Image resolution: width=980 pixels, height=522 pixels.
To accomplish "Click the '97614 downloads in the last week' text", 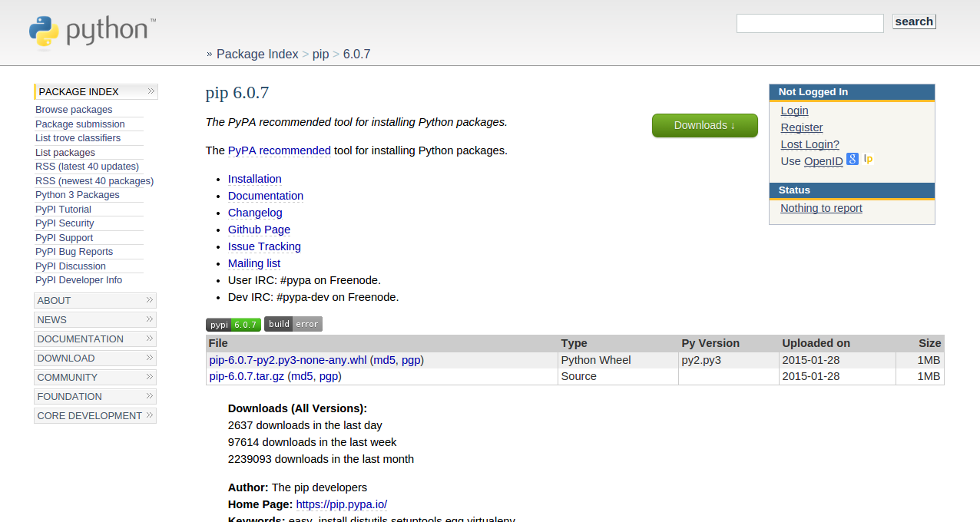I will pyautogui.click(x=313, y=442).
